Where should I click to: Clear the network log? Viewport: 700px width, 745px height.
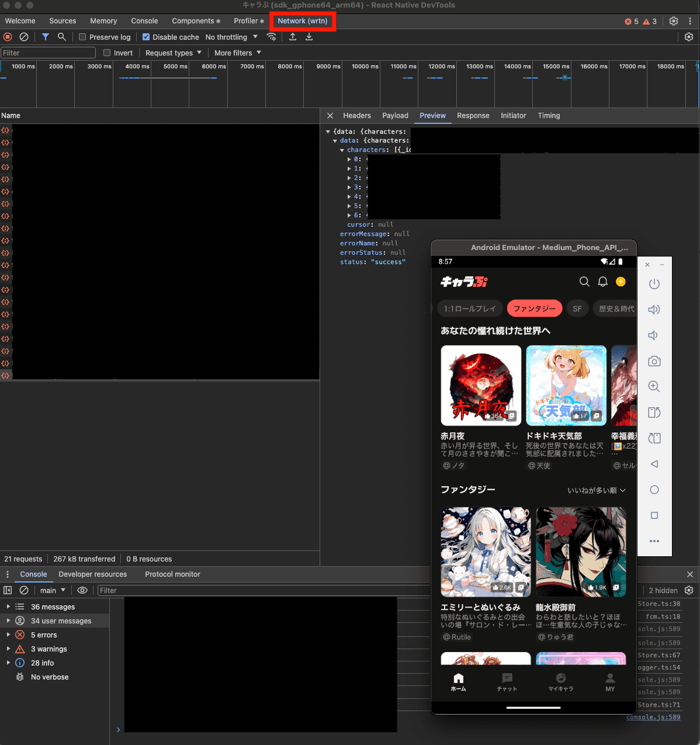[x=24, y=37]
